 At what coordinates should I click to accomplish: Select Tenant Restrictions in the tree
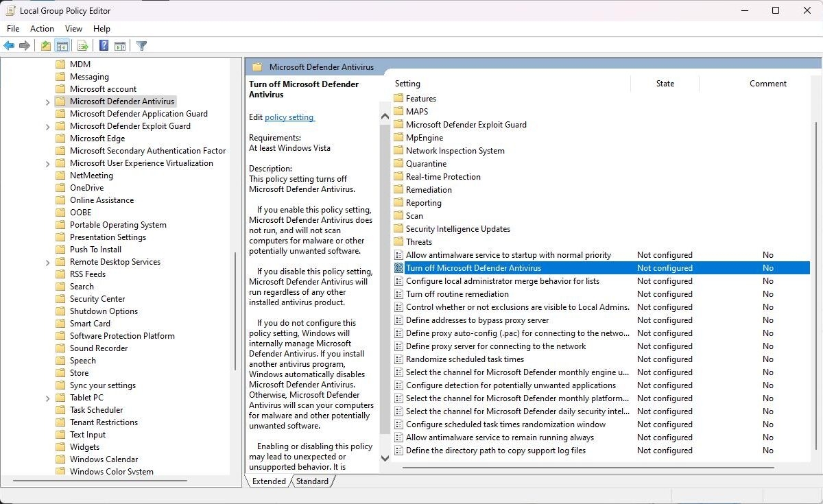(104, 422)
